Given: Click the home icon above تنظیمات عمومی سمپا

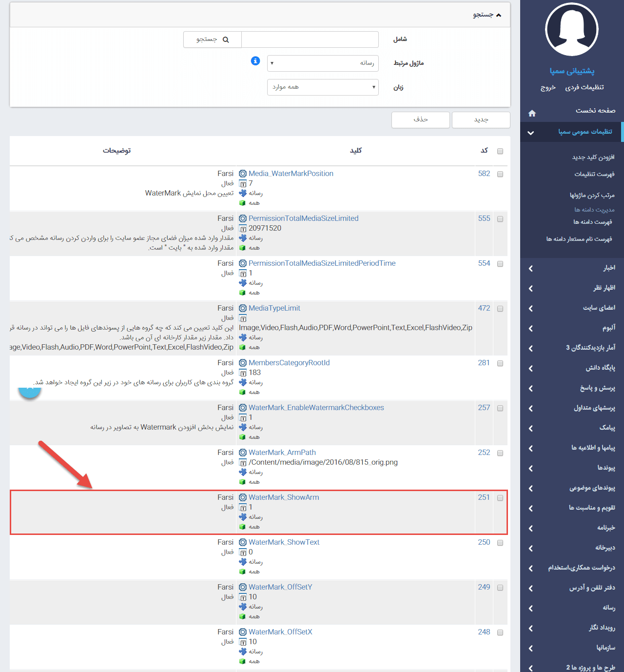Looking at the screenshot, I should [x=532, y=113].
